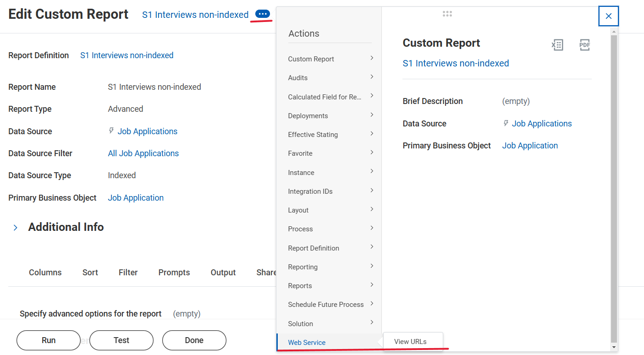Screen dimensions: 644x355
Task: Click the 'Actions' popup heading
Action: (x=304, y=33)
